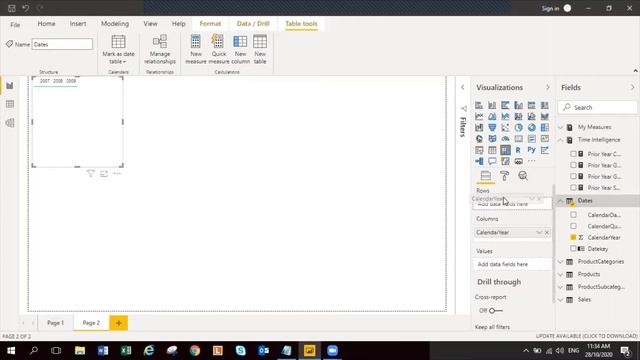Choose the R script visual
640x360 pixels.
(518, 150)
